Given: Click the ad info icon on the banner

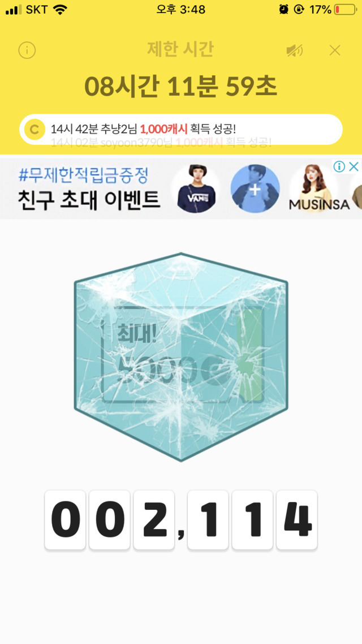Looking at the screenshot, I should pyautogui.click(x=339, y=166).
